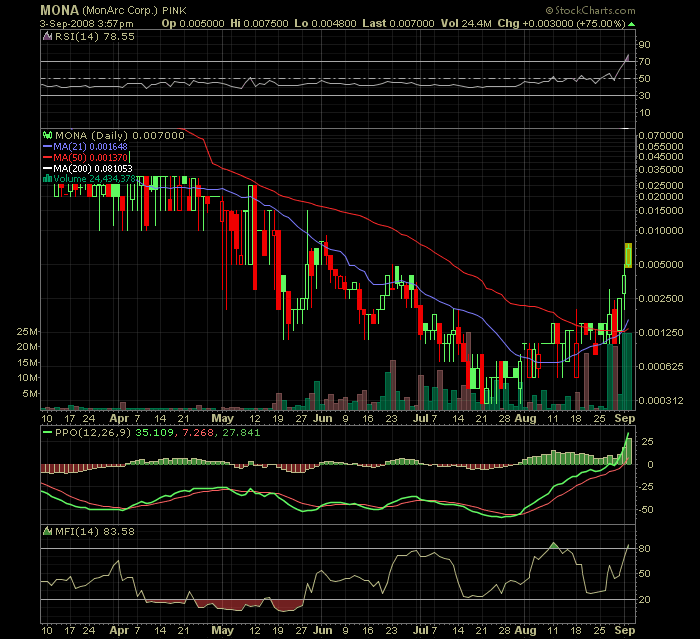Click the MONA (Daily) candlestick legend icon
Viewport: 700px width, 639px height.
[45, 135]
